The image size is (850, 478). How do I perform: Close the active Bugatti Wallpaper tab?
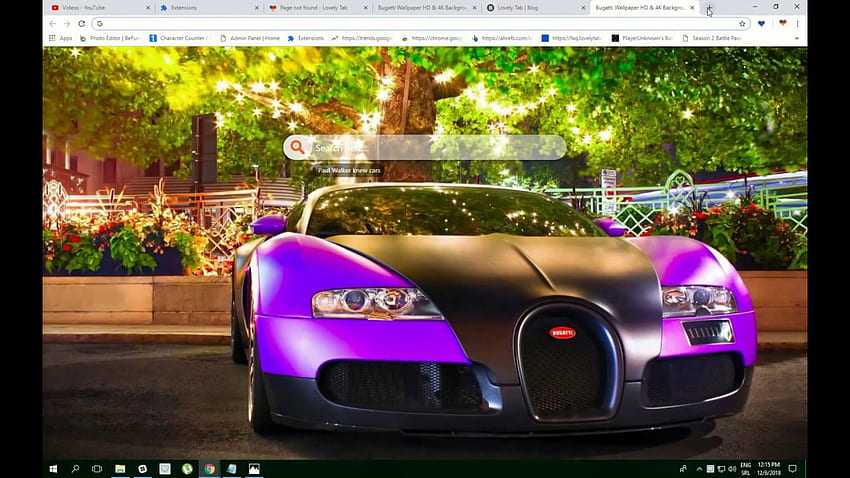(692, 8)
